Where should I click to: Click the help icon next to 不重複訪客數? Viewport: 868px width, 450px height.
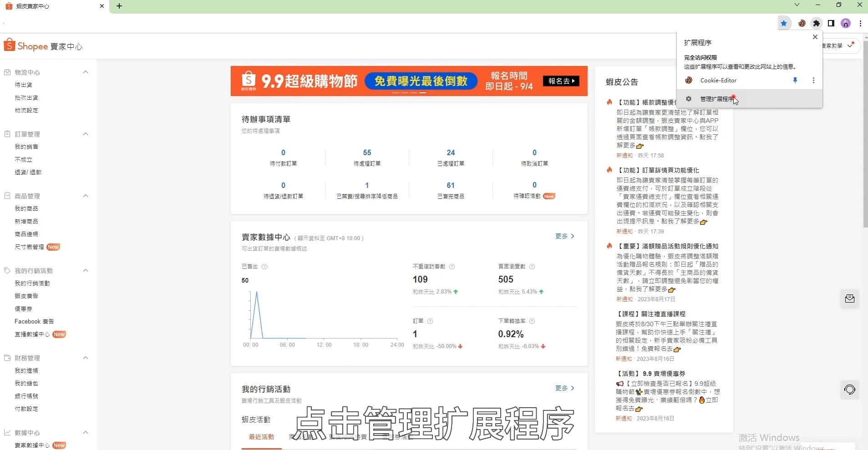[x=452, y=267]
